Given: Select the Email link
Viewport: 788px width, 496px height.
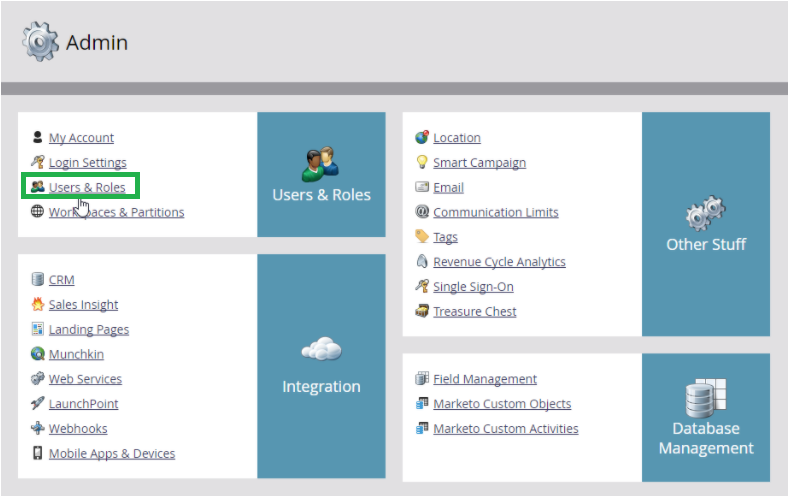Looking at the screenshot, I should point(448,187).
